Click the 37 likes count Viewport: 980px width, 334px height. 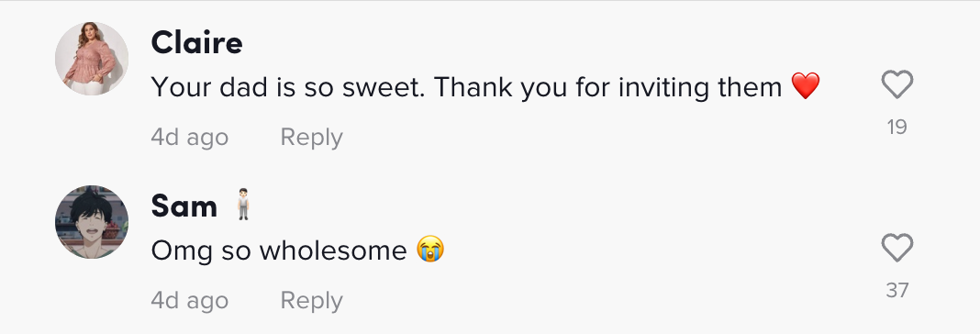896,291
